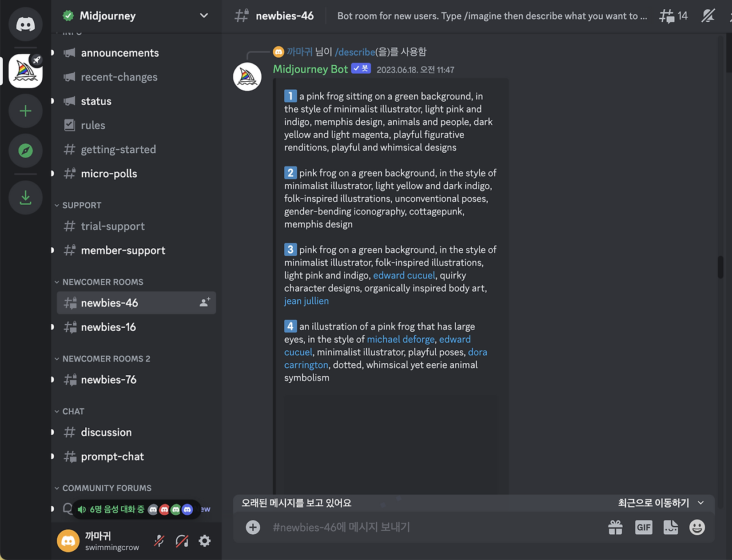Select the newbies-46 channel in sidebar
Screen dimensions: 732x560
point(136,303)
